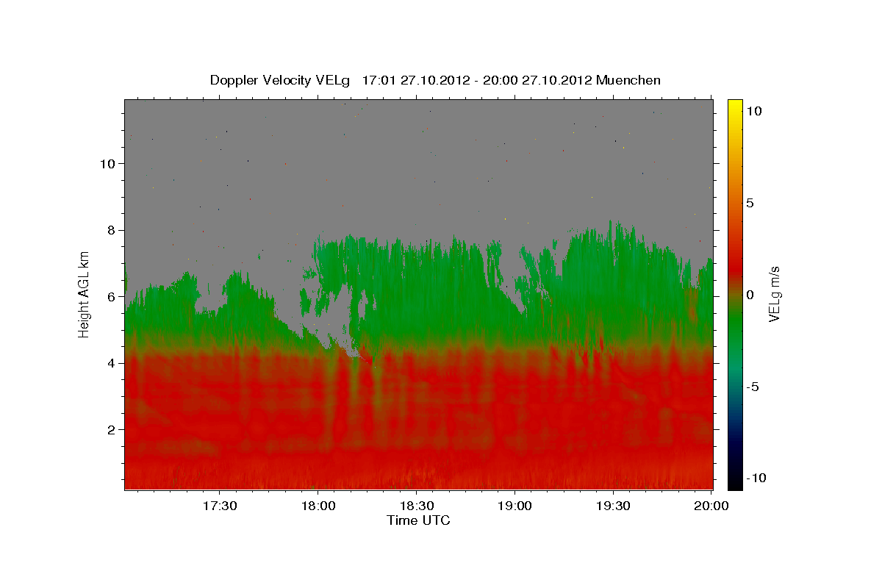Click the colorbar tick label '-5'
Image resolution: width=882 pixels, height=588 pixels.
tap(753, 387)
